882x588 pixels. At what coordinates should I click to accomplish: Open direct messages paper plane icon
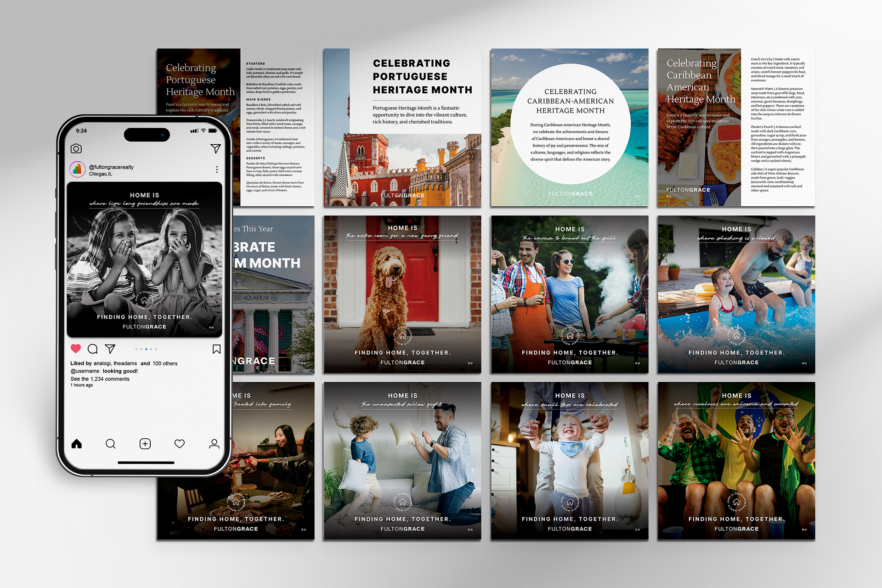[215, 148]
